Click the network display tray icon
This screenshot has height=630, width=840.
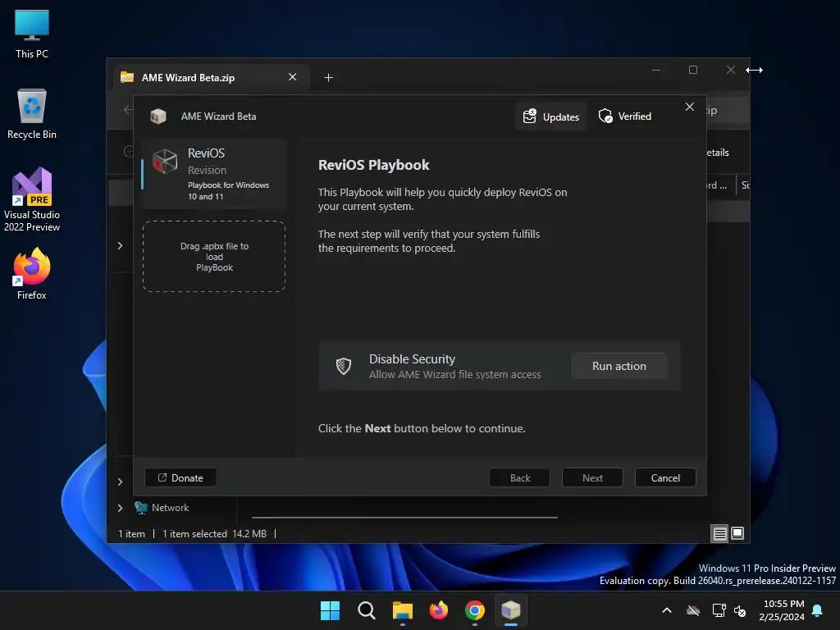(719, 610)
